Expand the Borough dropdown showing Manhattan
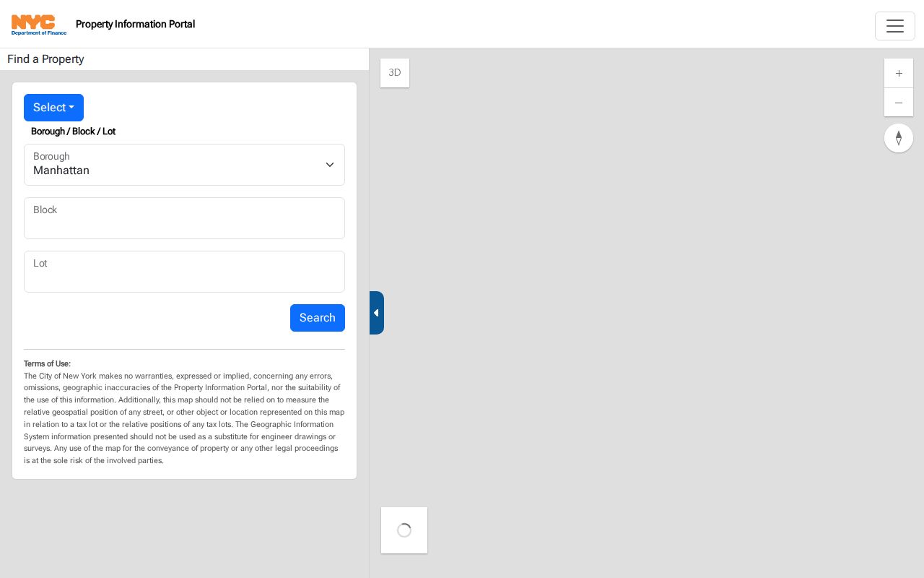The image size is (924, 578). tap(184, 165)
